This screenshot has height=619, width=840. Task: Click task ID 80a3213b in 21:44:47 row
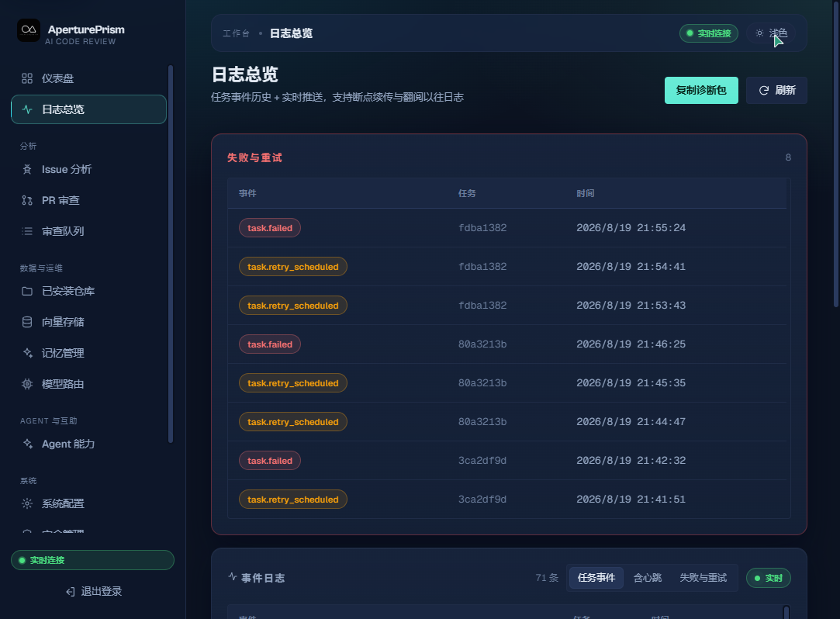pos(482,422)
